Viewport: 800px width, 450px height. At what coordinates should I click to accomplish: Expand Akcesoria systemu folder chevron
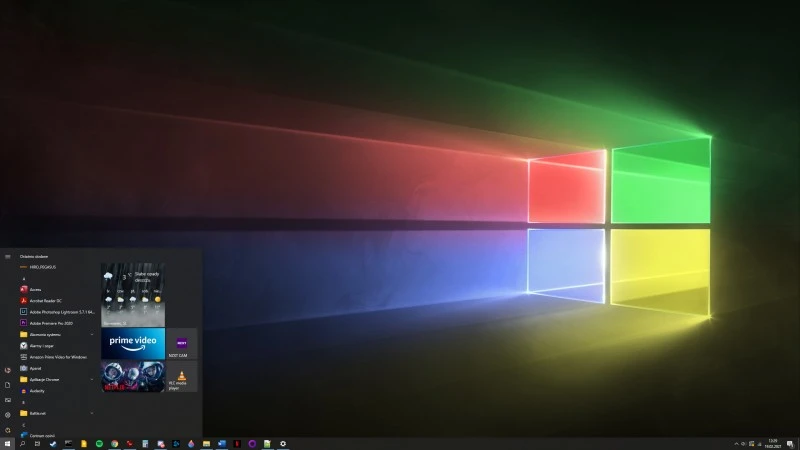click(92, 335)
